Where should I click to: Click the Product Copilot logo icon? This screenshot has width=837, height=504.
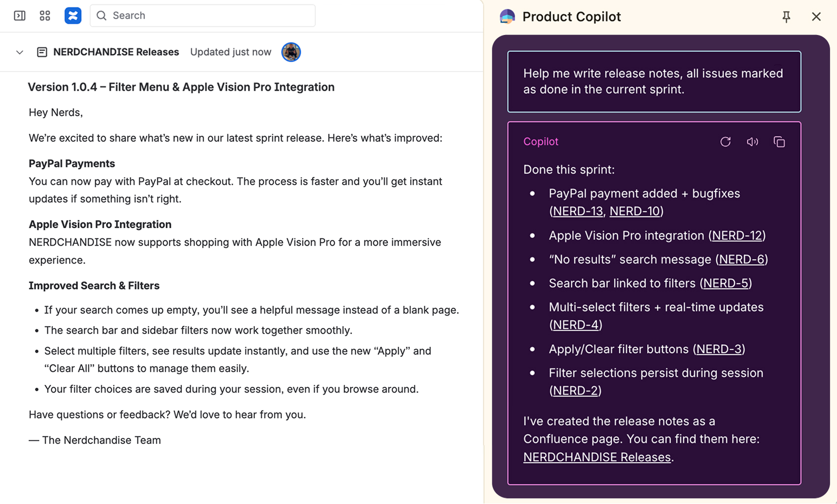click(507, 17)
